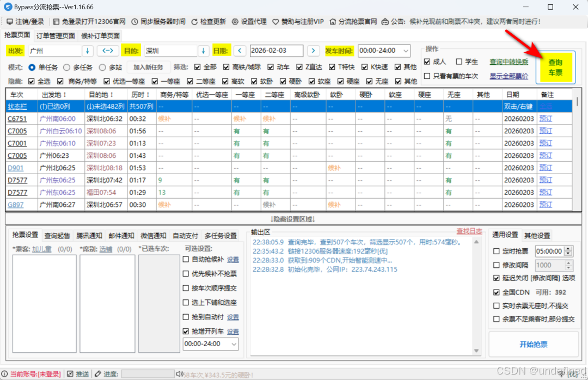Click 赞助与注册VIP heart icon
Viewport: 588px width, 380px height.
(276, 22)
